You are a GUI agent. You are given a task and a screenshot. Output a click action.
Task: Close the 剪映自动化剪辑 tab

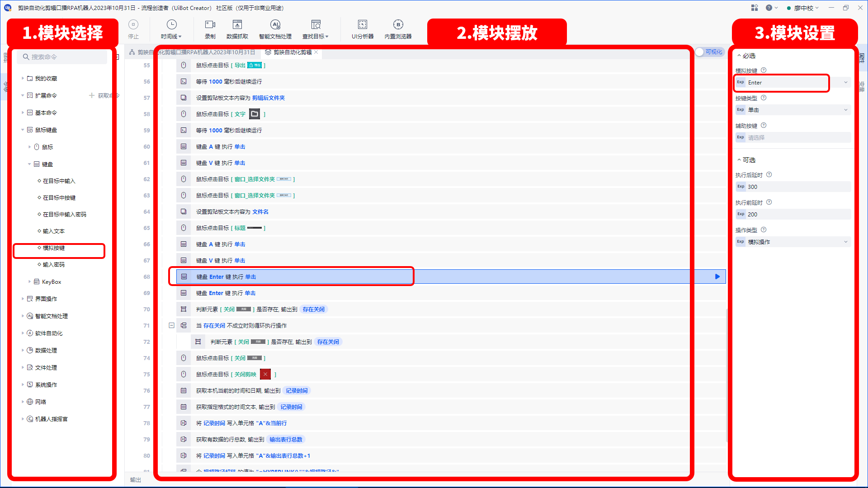tap(316, 52)
